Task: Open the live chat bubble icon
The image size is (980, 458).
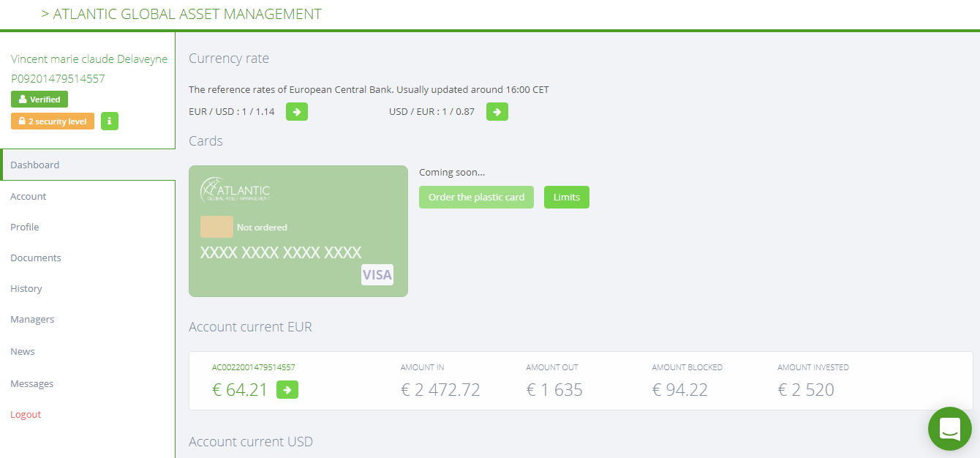Action: pos(950,429)
